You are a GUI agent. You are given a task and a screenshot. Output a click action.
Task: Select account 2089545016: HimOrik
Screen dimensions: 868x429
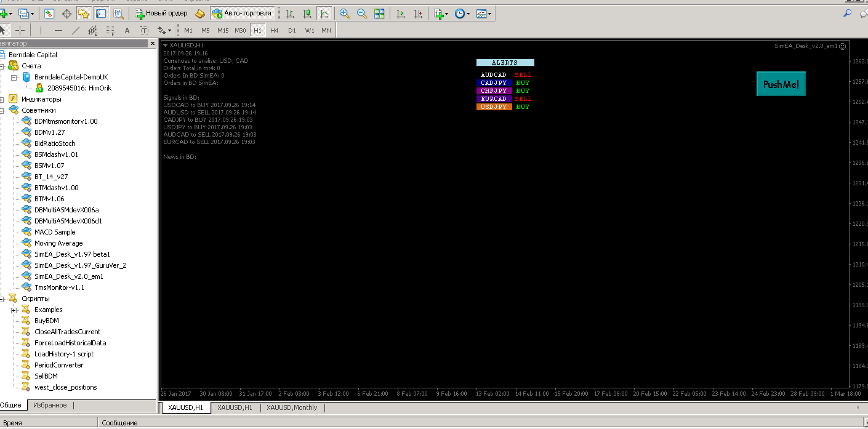pyautogui.click(x=79, y=88)
